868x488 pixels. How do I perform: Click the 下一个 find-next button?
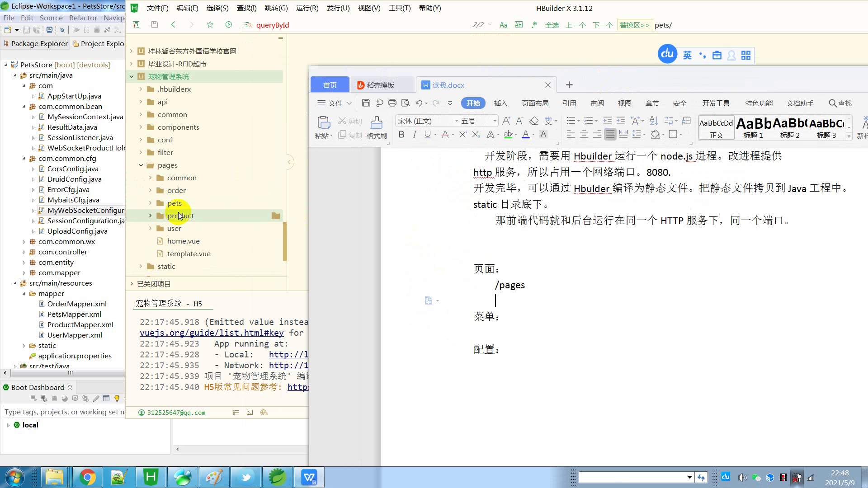603,25
